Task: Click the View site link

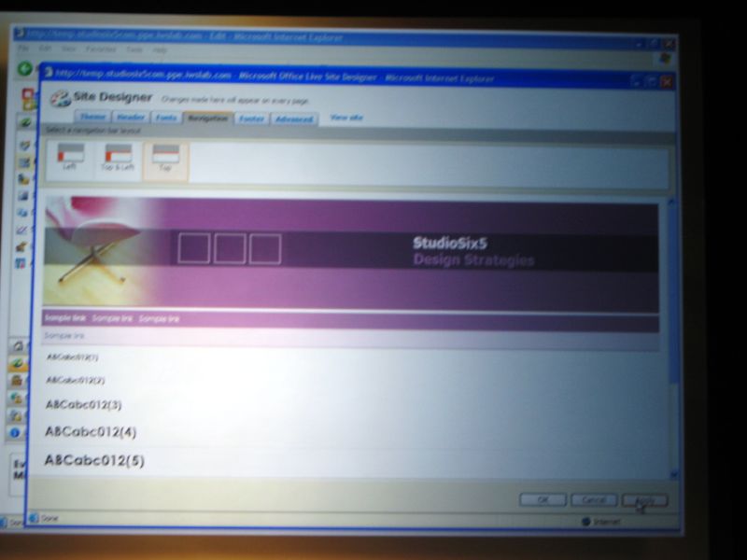Action: (x=346, y=118)
